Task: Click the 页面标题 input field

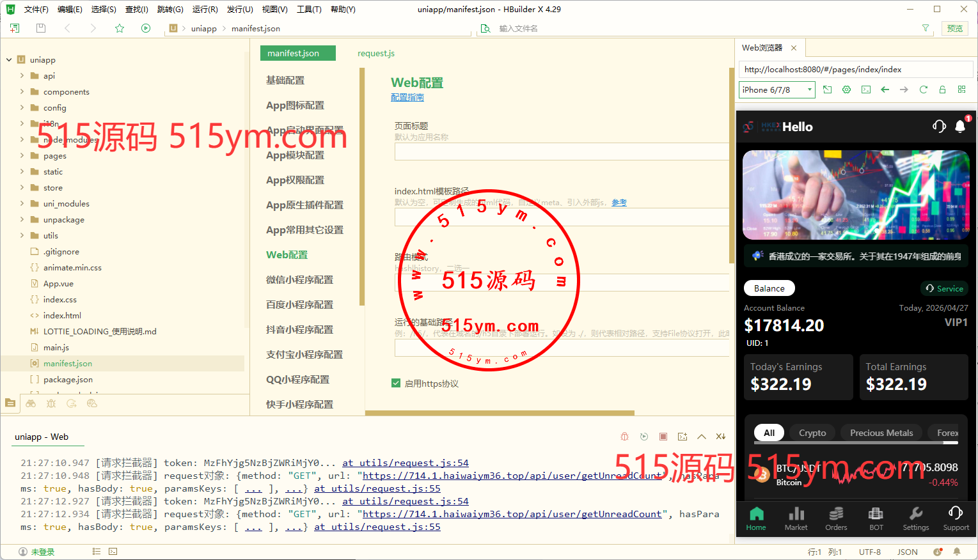Action: (562, 152)
